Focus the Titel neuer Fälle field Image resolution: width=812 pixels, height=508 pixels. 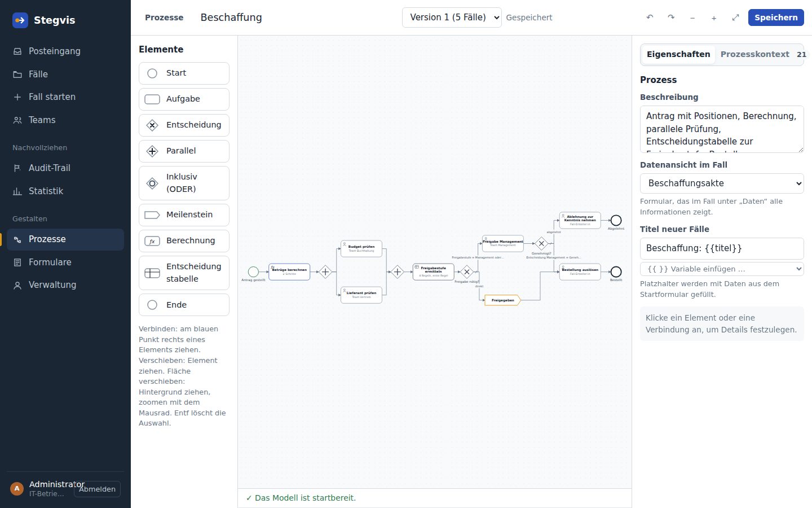coord(722,248)
